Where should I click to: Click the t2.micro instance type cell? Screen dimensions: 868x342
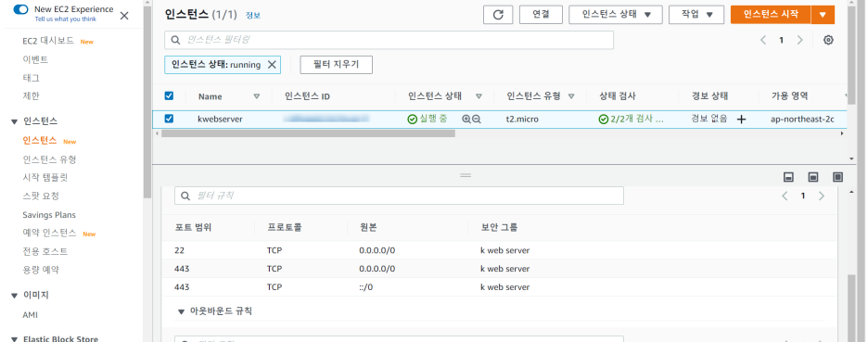pyautogui.click(x=522, y=119)
